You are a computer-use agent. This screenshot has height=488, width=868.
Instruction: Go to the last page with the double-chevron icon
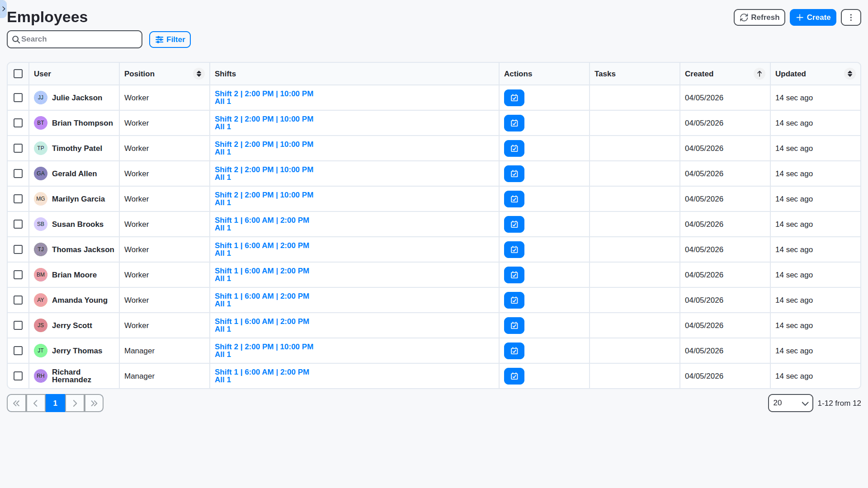pyautogui.click(x=94, y=403)
